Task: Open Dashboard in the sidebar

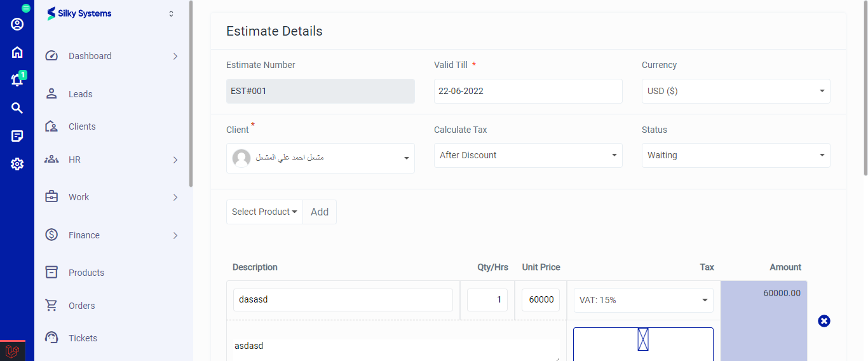Action: click(x=90, y=56)
